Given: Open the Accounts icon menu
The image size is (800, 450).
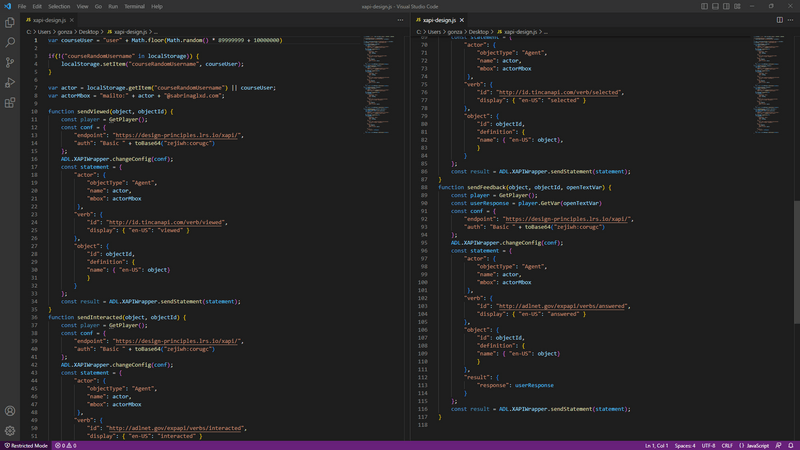Looking at the screenshot, I should 10,411.
